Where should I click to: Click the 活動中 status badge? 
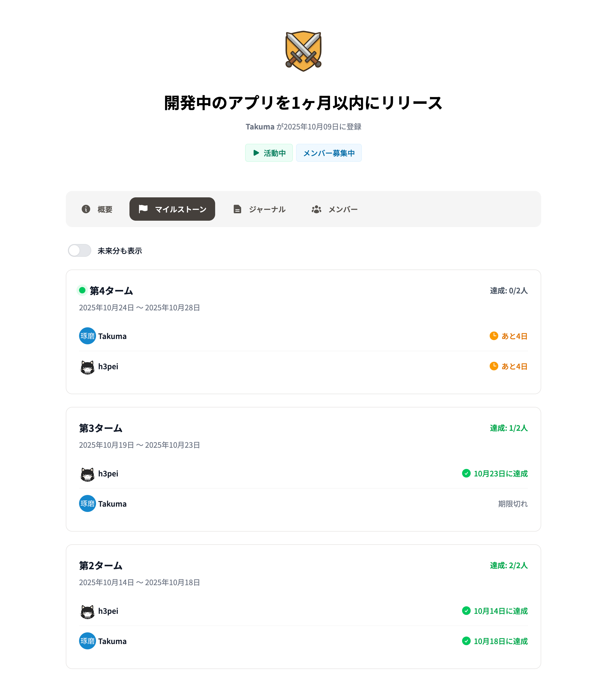click(x=269, y=153)
